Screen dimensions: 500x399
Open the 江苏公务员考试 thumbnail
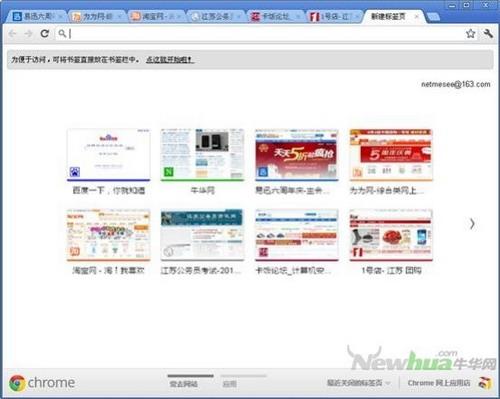pyautogui.click(x=202, y=235)
